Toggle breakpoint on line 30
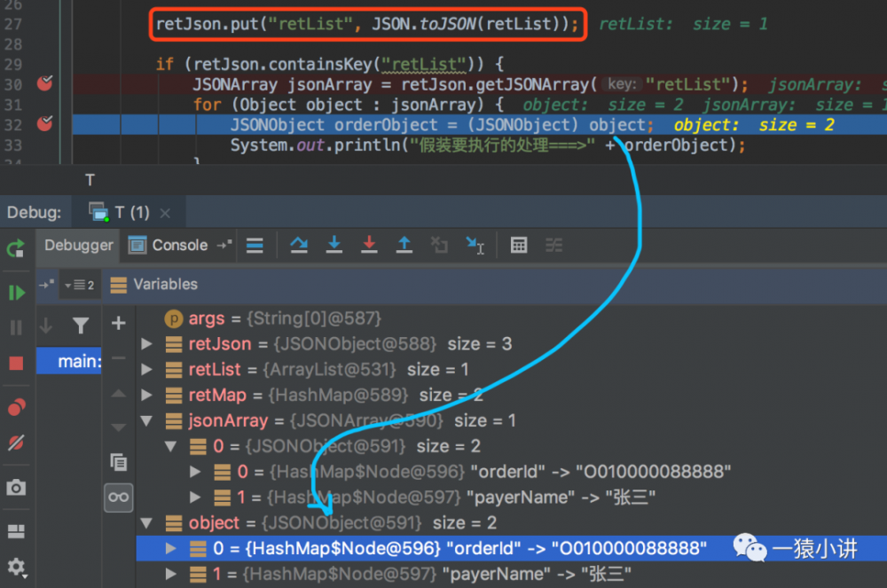 [x=44, y=83]
